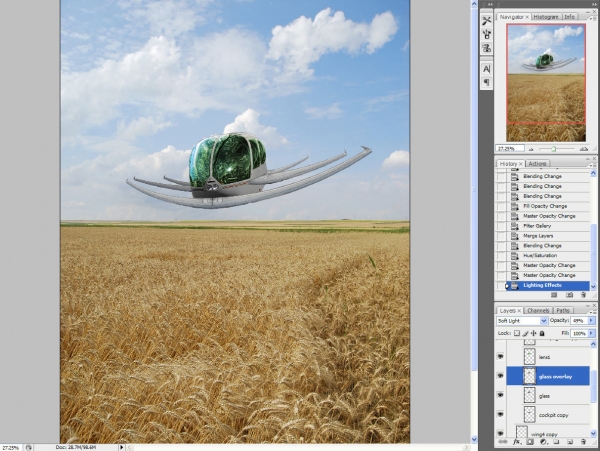Select the Filter Gallery history state

click(546, 226)
